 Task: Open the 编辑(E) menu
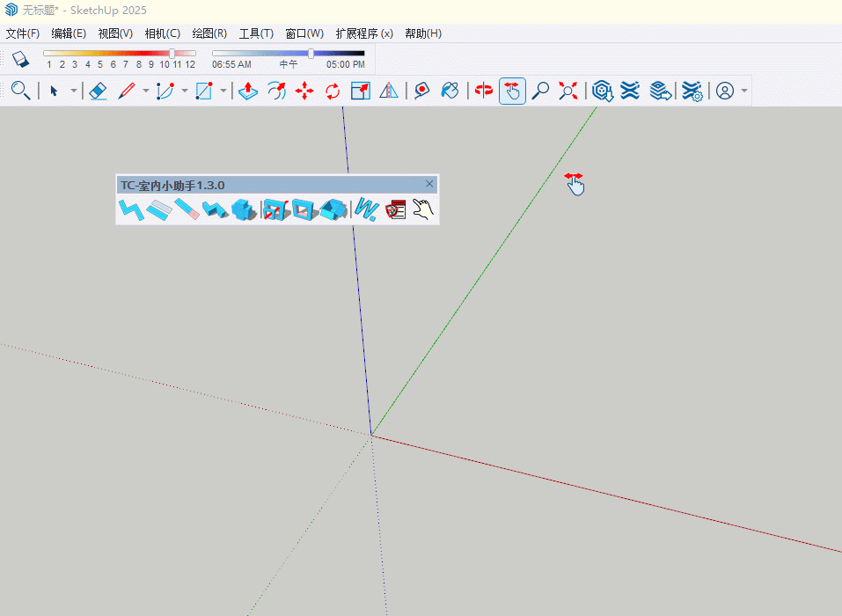coord(69,33)
